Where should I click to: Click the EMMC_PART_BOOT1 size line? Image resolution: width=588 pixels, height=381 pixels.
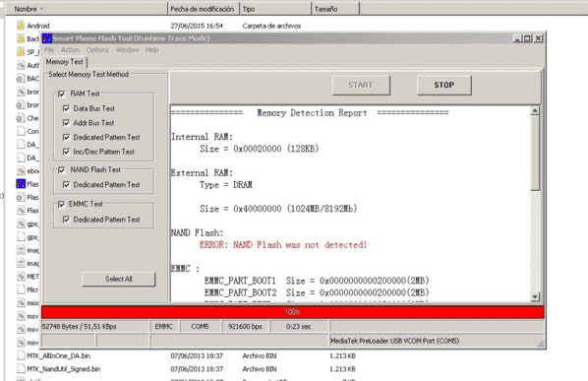[x=317, y=281]
